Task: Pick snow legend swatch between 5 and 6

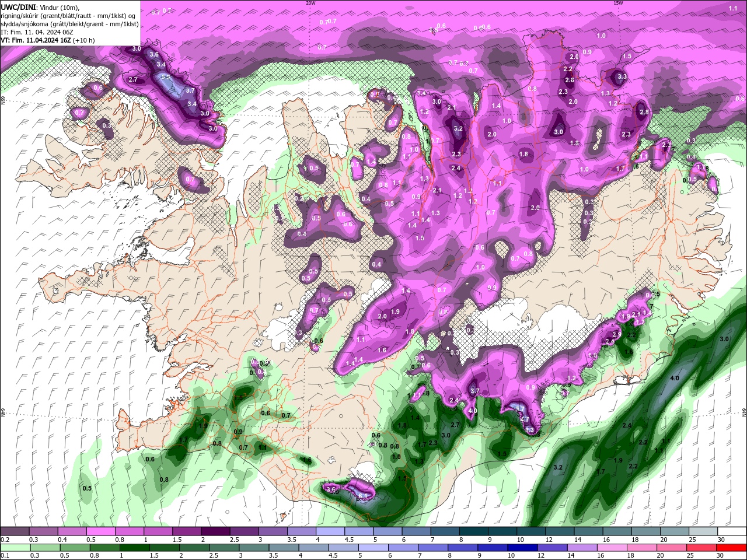Action: pyautogui.click(x=388, y=531)
